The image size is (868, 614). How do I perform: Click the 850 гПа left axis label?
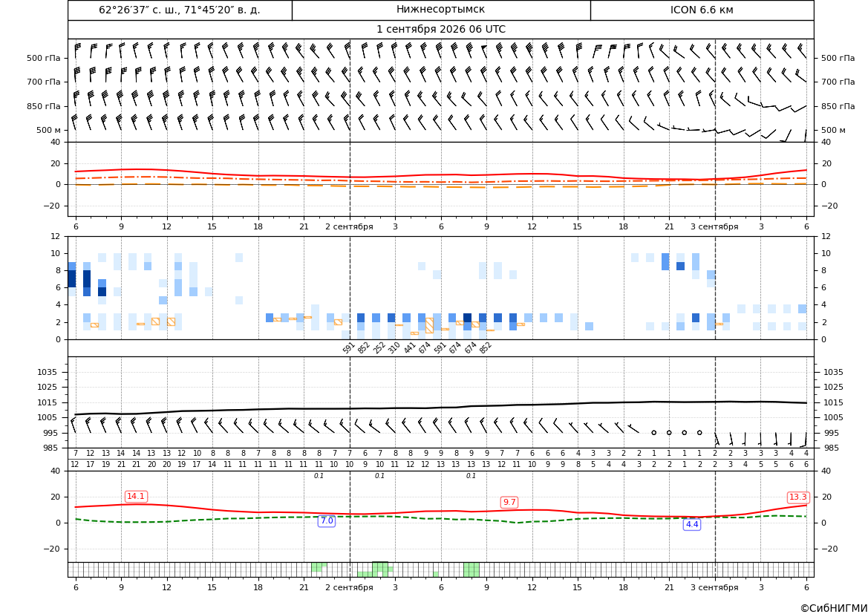click(x=44, y=106)
